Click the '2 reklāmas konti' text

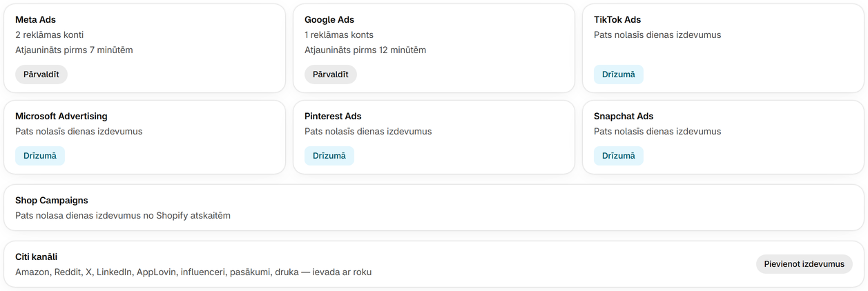point(50,35)
